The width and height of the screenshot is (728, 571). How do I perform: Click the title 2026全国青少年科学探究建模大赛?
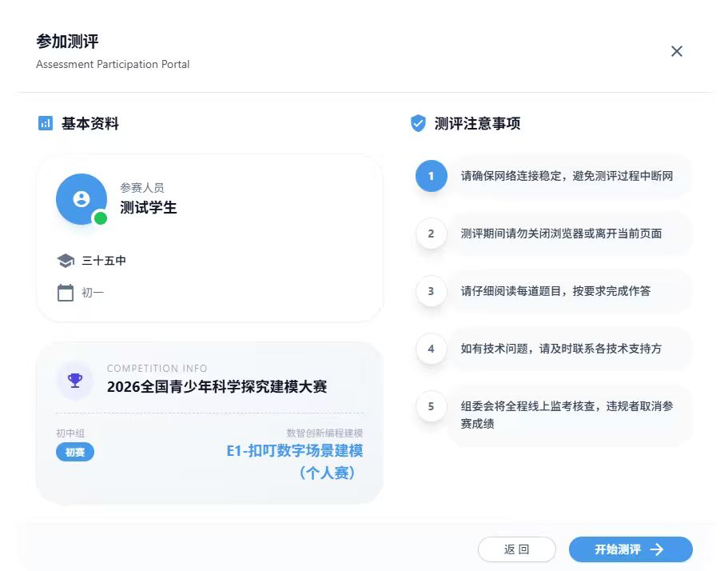(x=217, y=386)
